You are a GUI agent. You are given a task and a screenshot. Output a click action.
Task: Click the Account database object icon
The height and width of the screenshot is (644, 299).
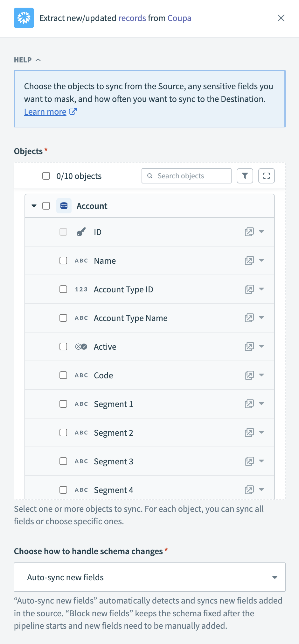(x=64, y=206)
